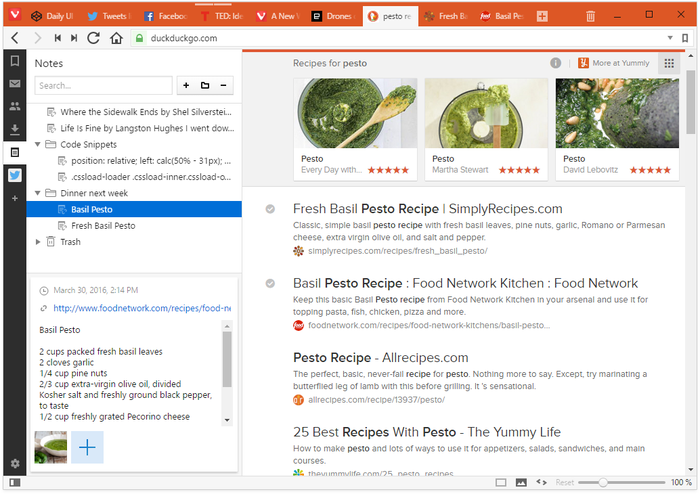The image size is (700, 494).
Task: Go to the home page
Action: [117, 38]
